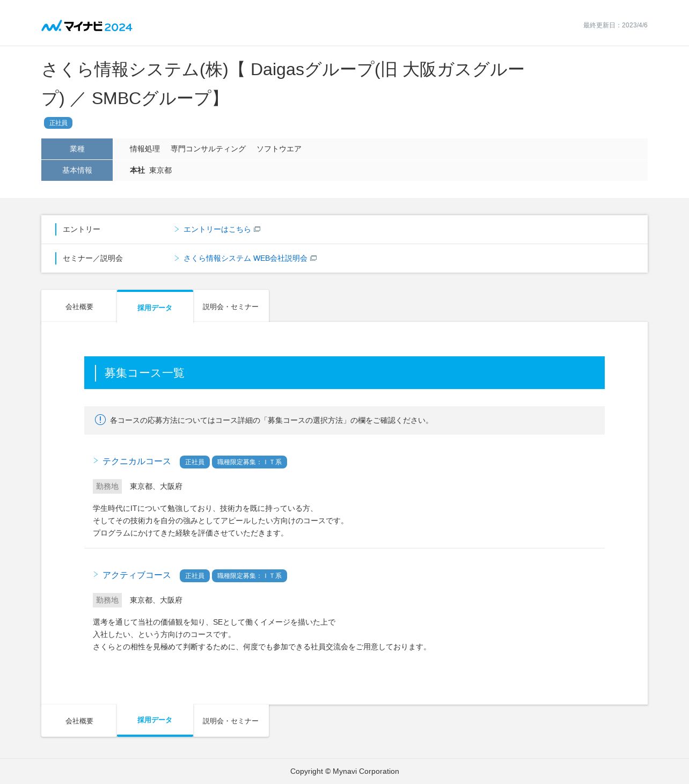Click the エントリー row label
This screenshot has height=784, width=689.
tap(82, 229)
